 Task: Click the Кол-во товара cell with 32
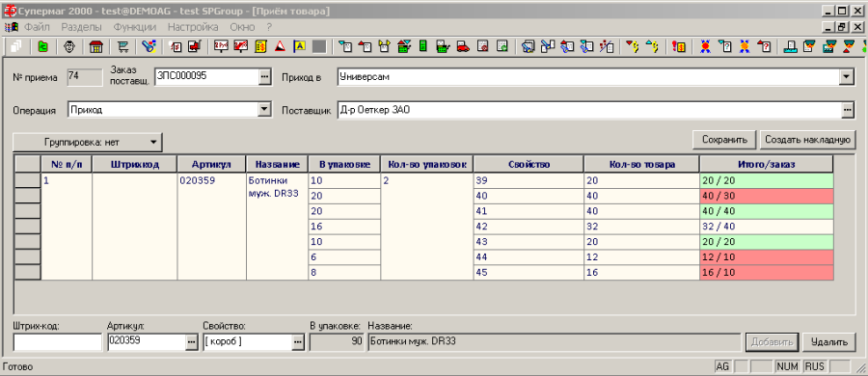(641, 227)
